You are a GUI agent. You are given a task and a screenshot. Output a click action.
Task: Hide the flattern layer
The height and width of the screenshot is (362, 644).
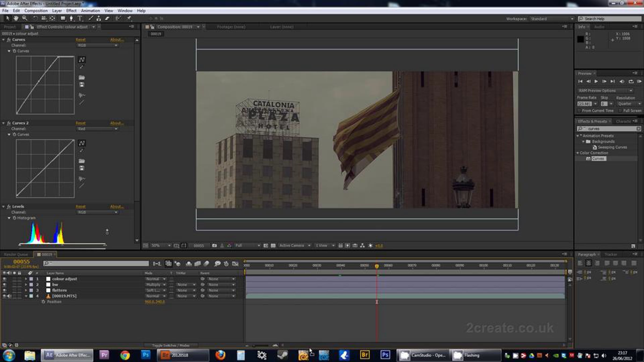pyautogui.click(x=4, y=290)
